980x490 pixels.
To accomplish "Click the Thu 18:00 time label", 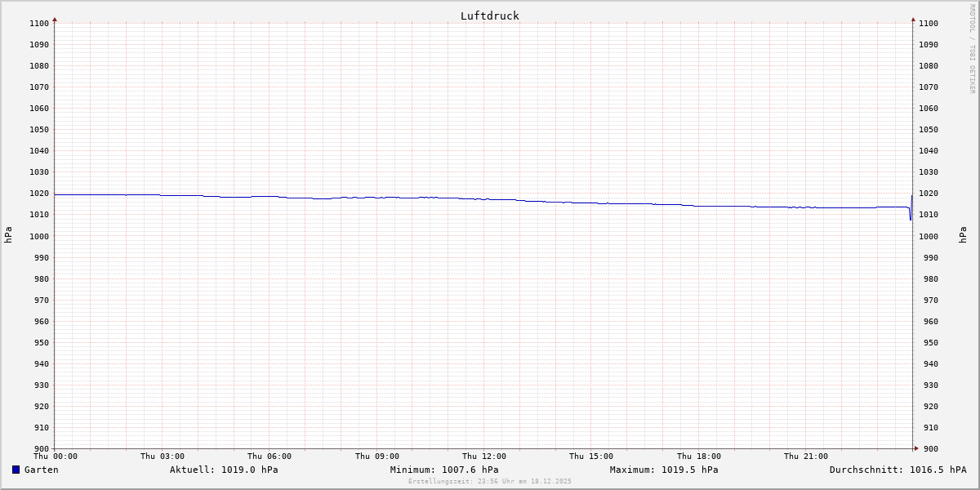I will coord(699,457).
